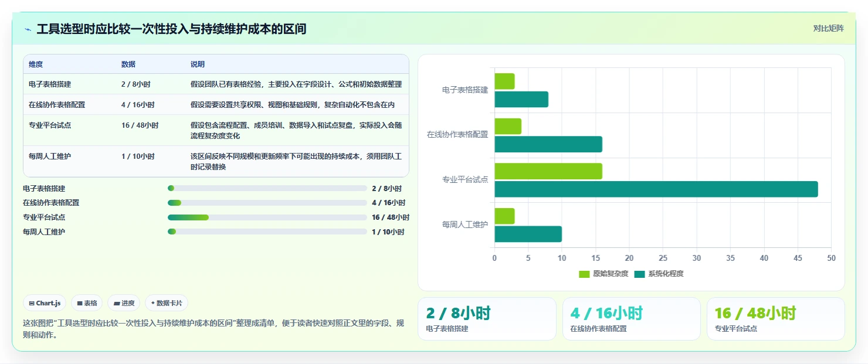Click the teal bar for 电子表格搭建 in the chart
The image size is (868, 364).
click(x=521, y=99)
